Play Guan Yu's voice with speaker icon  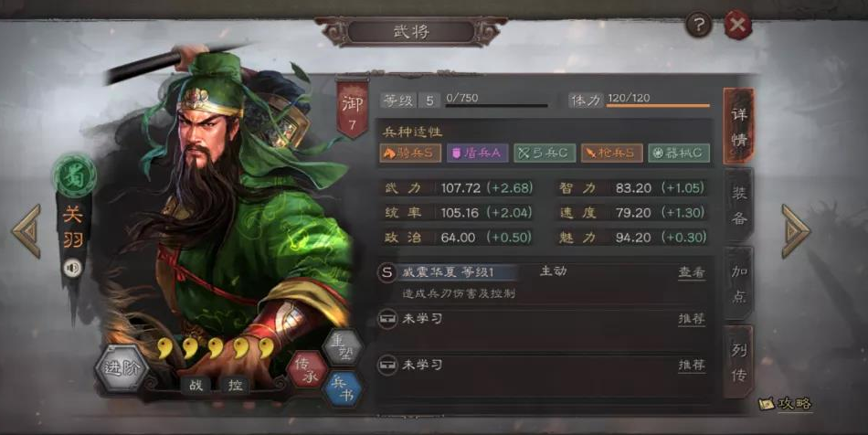(x=72, y=269)
